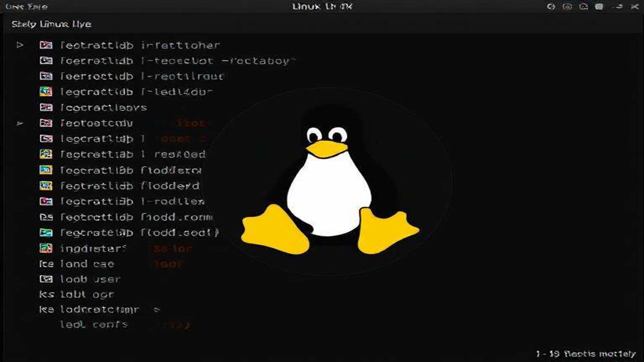Click icon beside 'loob user' entry
The height and width of the screenshot is (362, 644).
[x=46, y=279]
